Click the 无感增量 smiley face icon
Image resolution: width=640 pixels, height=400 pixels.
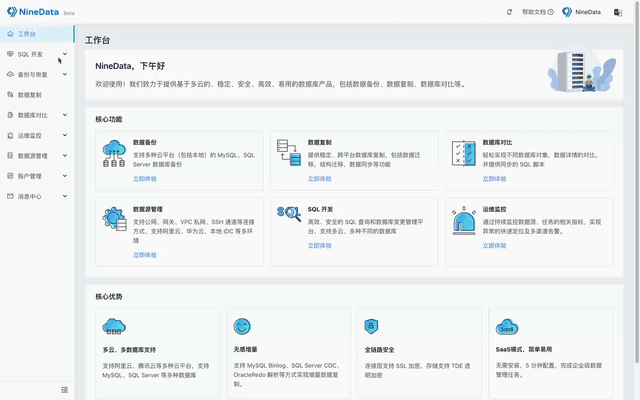(242, 327)
